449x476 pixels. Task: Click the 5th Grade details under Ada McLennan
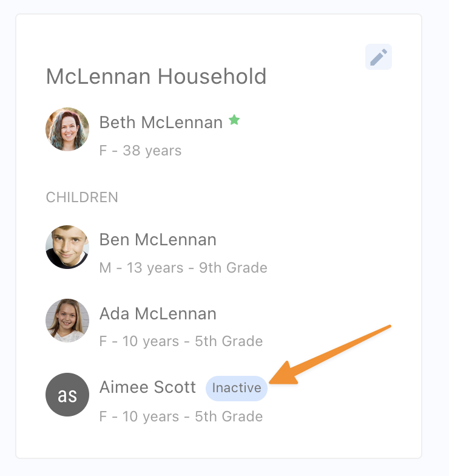click(229, 341)
